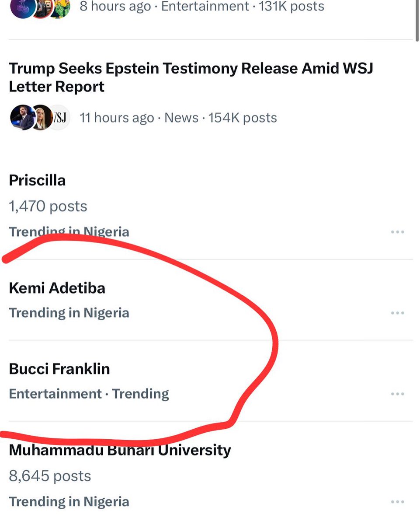The height and width of the screenshot is (525, 420).
Task: Click the Entertainment · Trending label under Bucci Franklin
Action: [89, 394]
